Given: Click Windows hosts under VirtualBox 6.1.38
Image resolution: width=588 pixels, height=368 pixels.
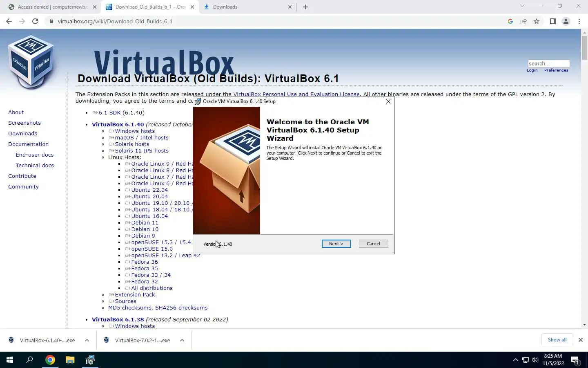Looking at the screenshot, I should 135,326.
